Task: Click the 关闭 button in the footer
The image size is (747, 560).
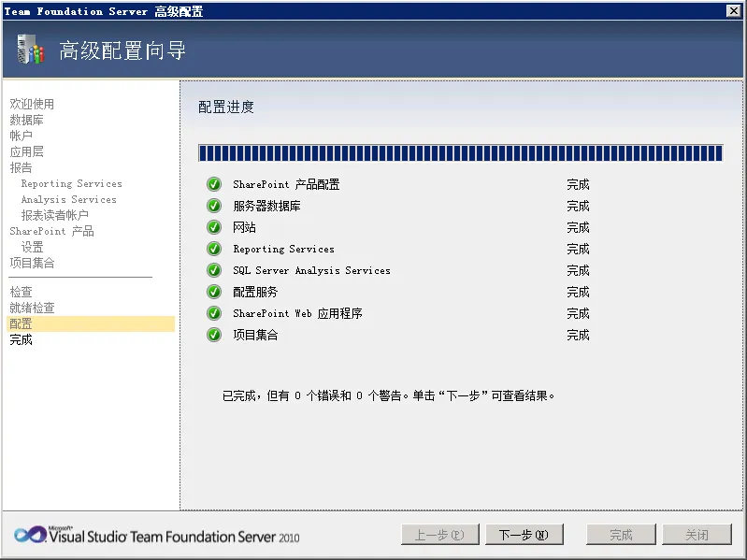Action: [697, 535]
